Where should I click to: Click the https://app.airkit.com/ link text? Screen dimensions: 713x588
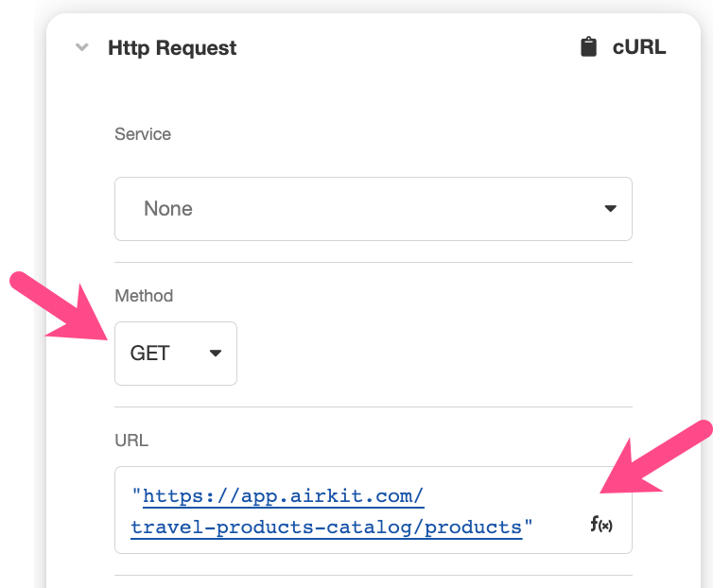(x=284, y=495)
